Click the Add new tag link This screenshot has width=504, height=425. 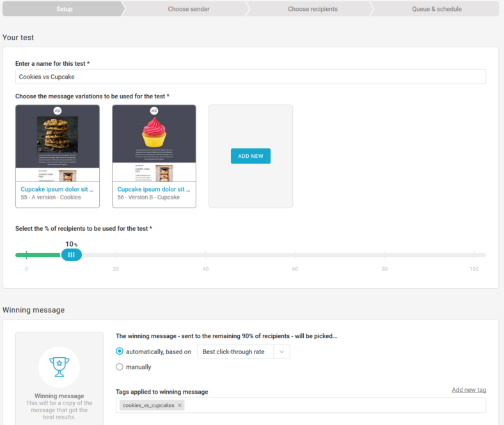pyautogui.click(x=468, y=390)
